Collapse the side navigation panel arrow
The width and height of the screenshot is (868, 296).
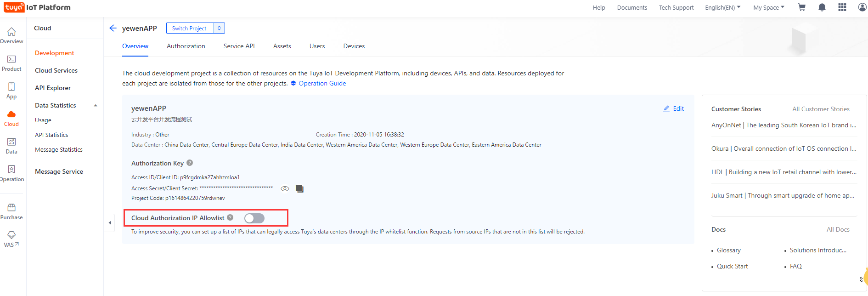[109, 223]
